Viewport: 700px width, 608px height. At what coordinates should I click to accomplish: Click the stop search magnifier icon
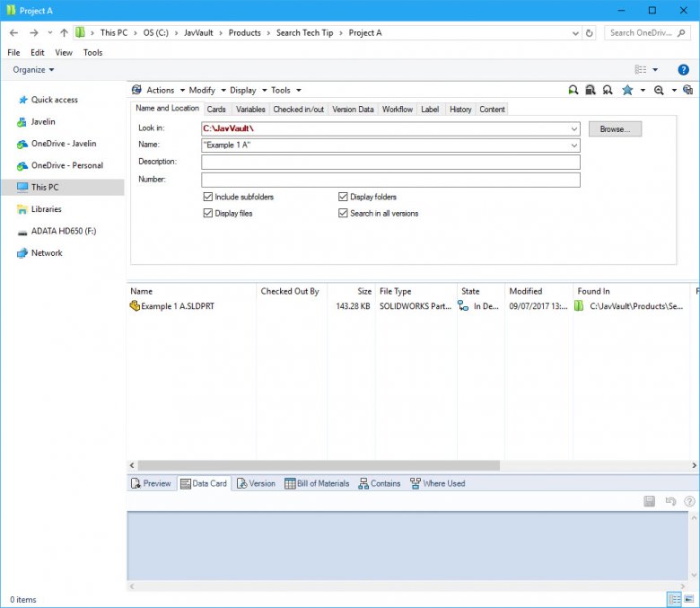pos(591,90)
